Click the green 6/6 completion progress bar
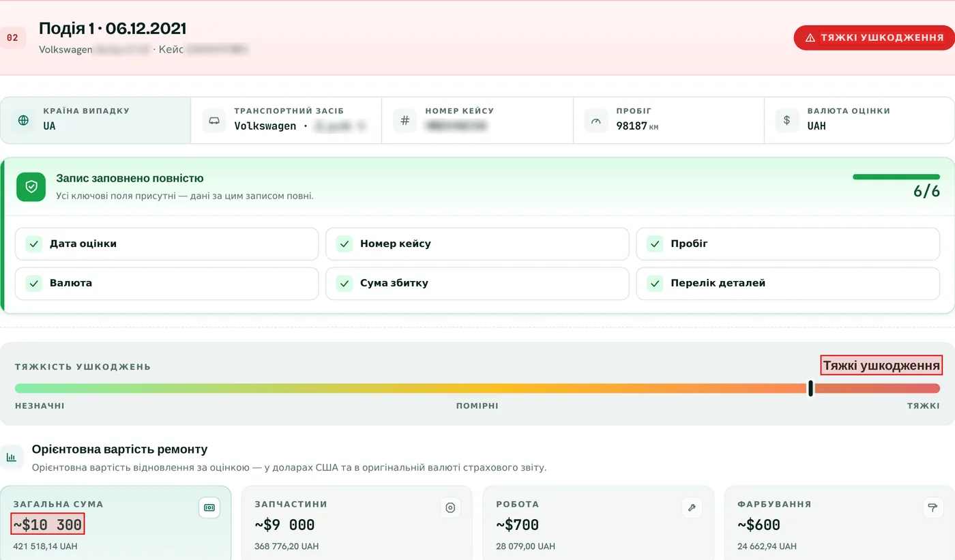Image resolution: width=955 pixels, height=560 pixels. coord(896,177)
